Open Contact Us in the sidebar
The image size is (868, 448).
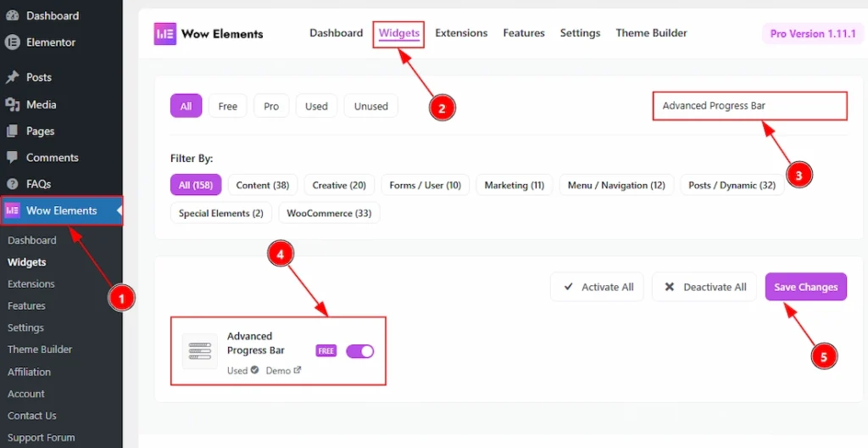click(x=32, y=415)
